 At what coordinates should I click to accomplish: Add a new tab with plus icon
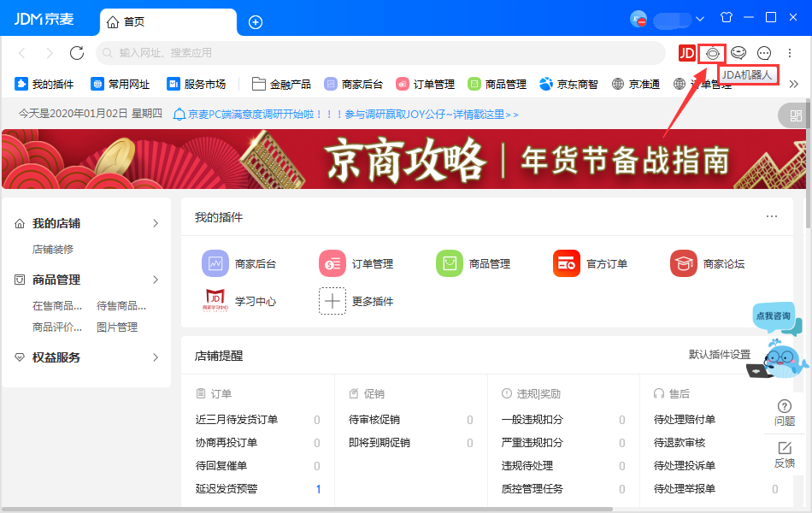[256, 21]
